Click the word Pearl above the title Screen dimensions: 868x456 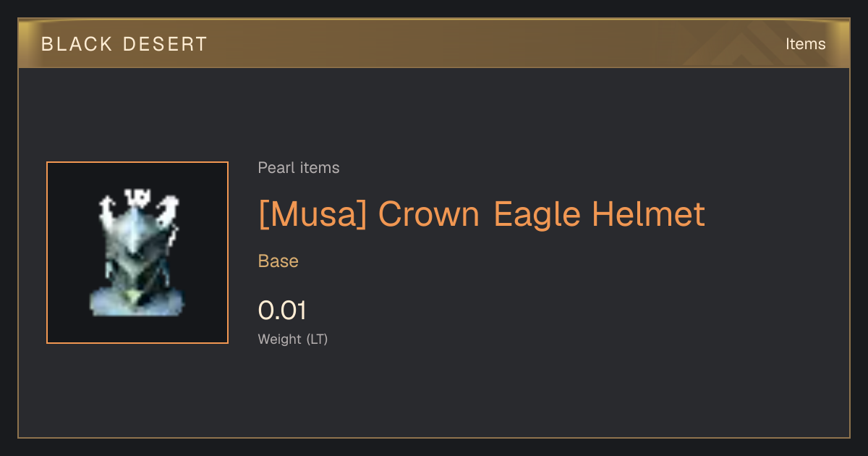pos(276,168)
